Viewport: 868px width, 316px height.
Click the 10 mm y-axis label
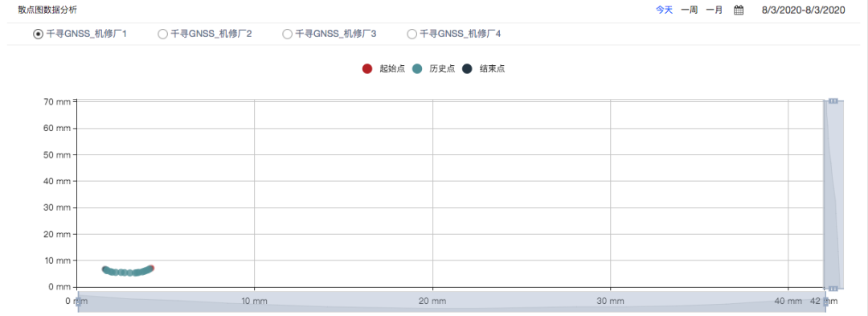(x=57, y=260)
